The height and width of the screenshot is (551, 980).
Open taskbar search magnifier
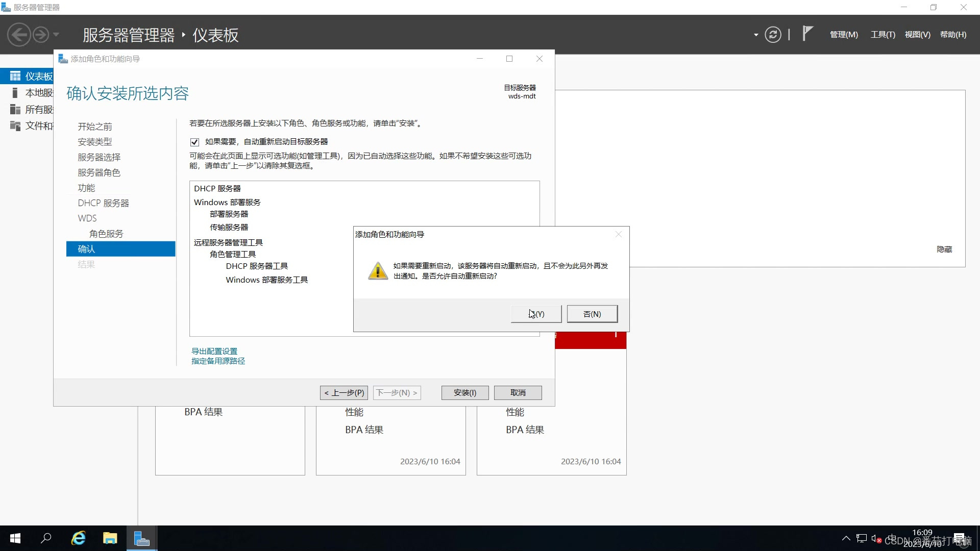(x=46, y=538)
